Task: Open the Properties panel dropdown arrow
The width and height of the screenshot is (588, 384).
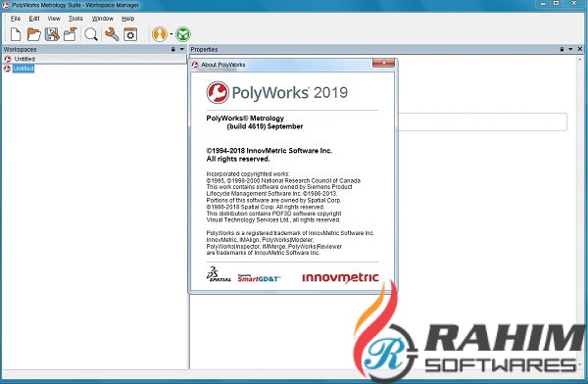Action: 570,49
